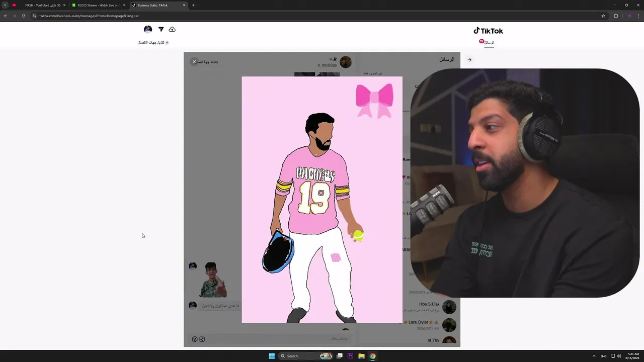Open the Chrome profile icon

pos(629,16)
